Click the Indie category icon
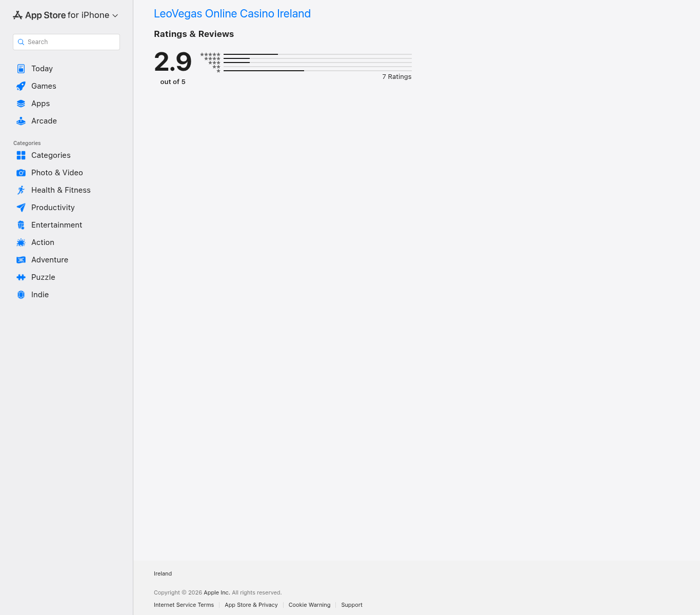The image size is (700, 615). coord(21,295)
